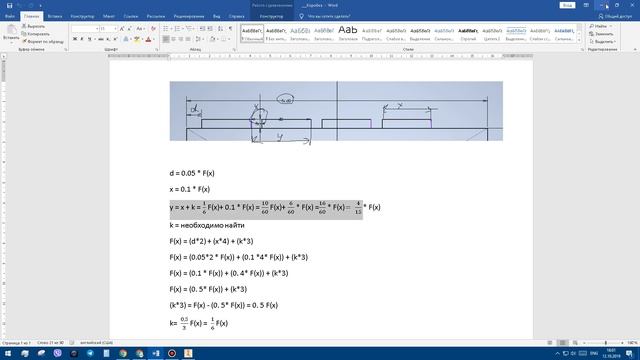
Task: Open multilevel list options
Action: tap(189, 29)
